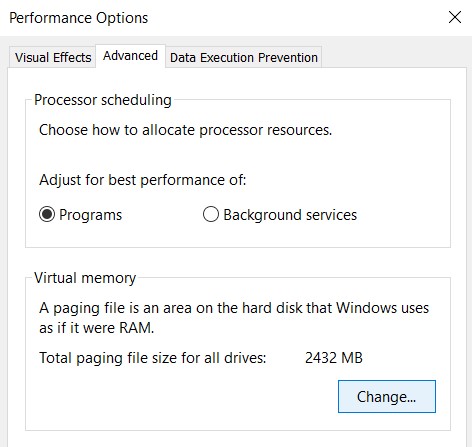Choose the Background services radio button
The height and width of the screenshot is (447, 472).
(211, 214)
